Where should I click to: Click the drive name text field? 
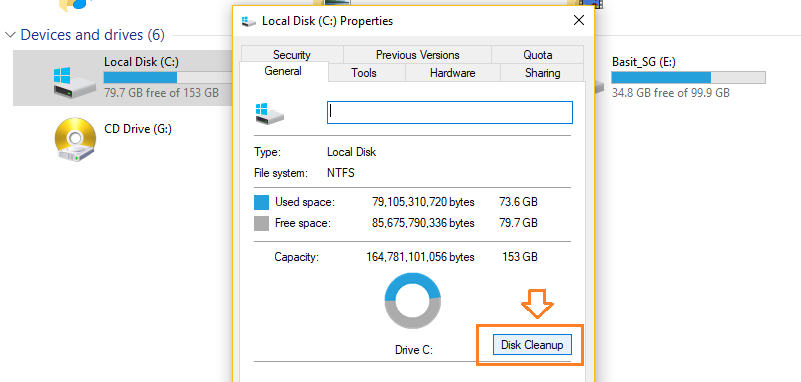(x=450, y=112)
